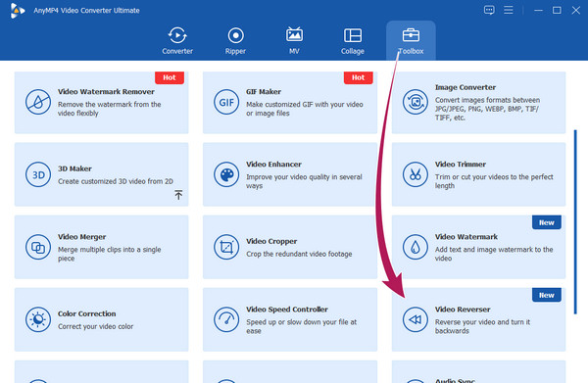The width and height of the screenshot is (588, 383).
Task: Open the Video Watermark Remover title
Action: click(x=106, y=92)
